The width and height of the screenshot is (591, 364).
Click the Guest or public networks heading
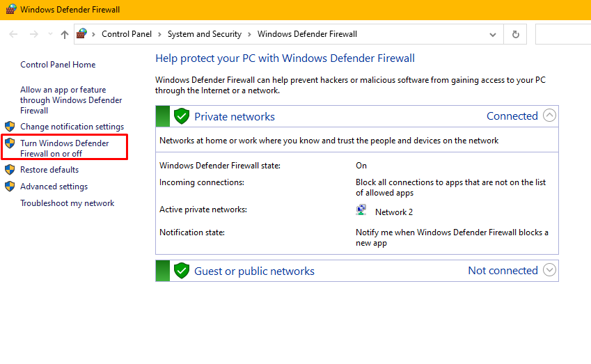coord(254,271)
